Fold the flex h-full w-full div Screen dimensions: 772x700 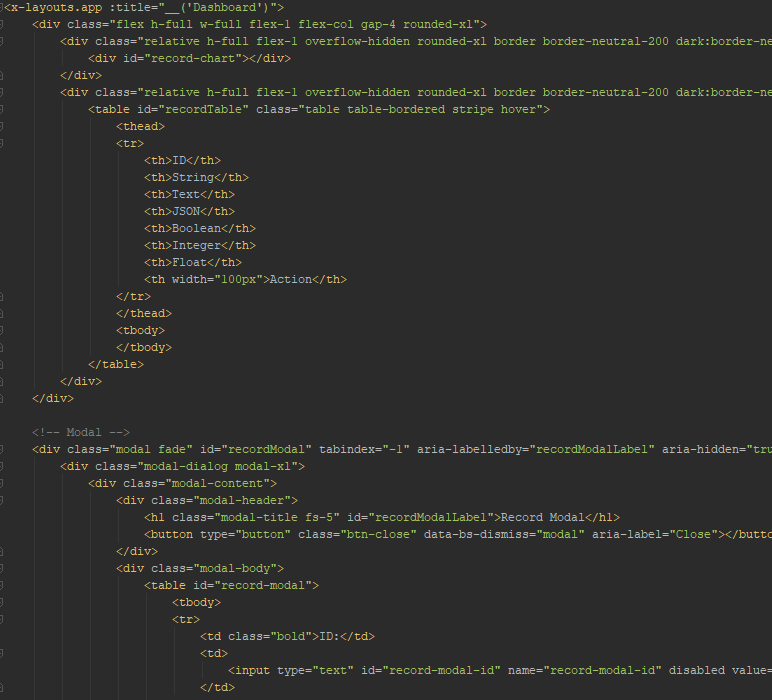coord(3,24)
